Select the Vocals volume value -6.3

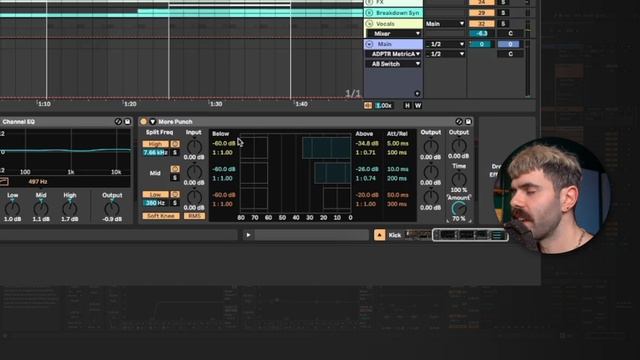coord(482,33)
